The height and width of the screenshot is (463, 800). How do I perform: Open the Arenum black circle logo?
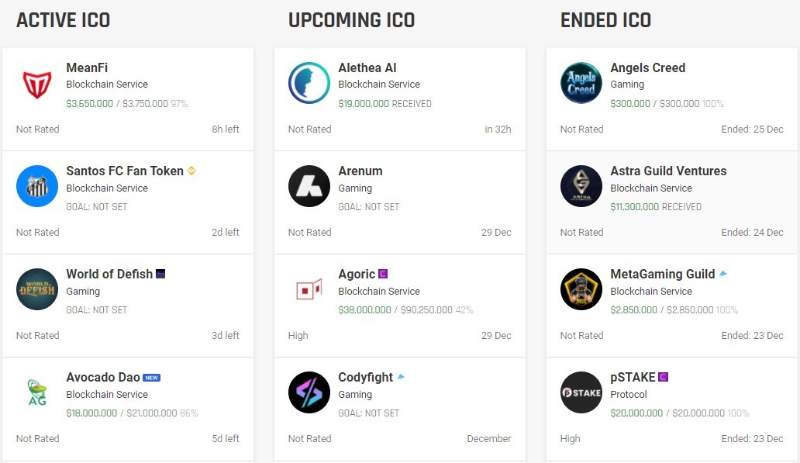pos(309,186)
